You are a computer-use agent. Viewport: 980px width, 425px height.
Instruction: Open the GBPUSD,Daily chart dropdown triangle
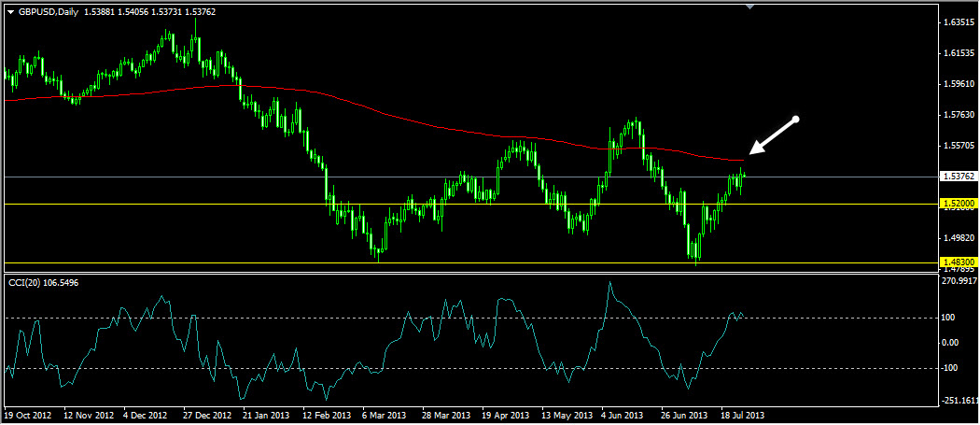pos(10,12)
